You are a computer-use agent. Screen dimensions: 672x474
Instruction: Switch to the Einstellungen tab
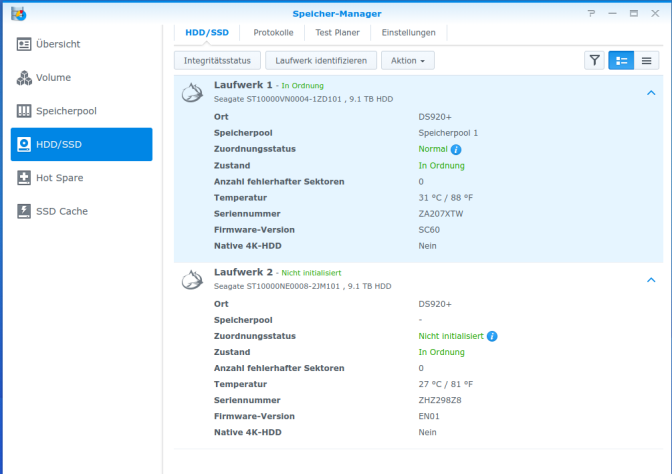[408, 33]
